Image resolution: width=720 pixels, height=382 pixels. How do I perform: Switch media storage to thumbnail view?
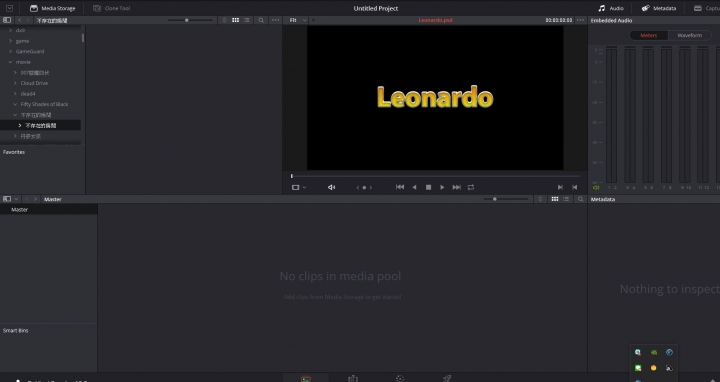coord(236,20)
